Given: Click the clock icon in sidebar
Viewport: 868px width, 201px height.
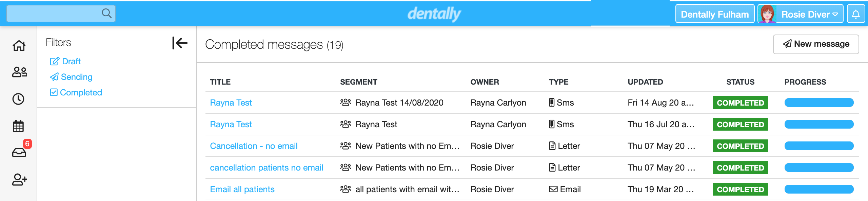Looking at the screenshot, I should pos(18,99).
